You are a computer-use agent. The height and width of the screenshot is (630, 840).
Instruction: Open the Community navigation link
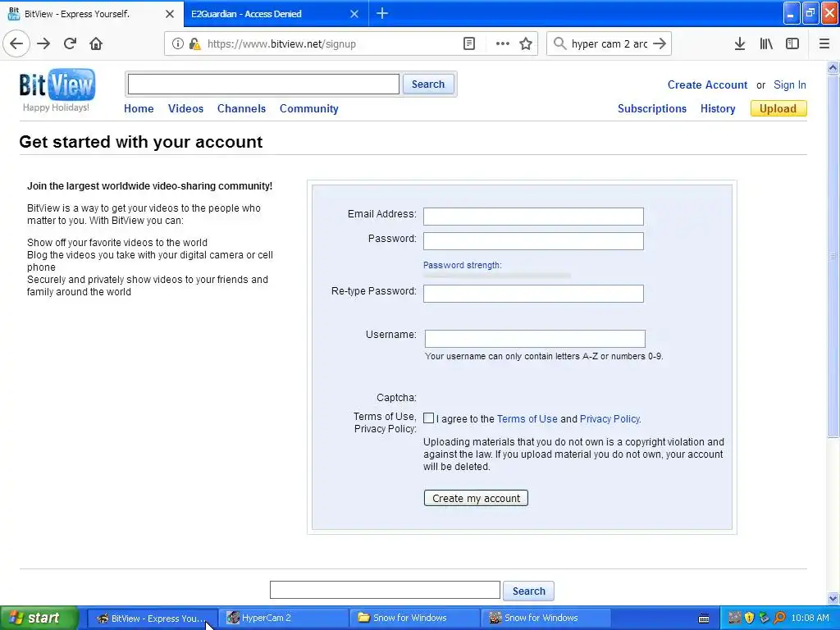pyautogui.click(x=309, y=108)
